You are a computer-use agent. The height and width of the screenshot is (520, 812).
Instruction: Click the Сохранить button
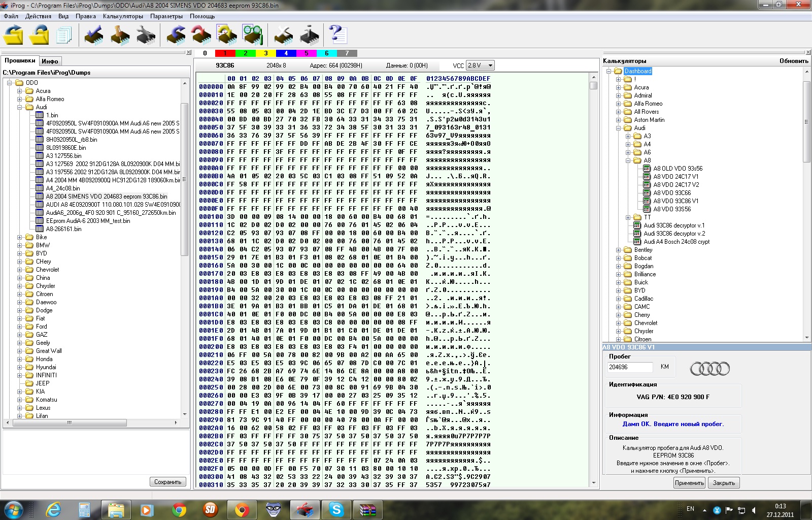pos(168,482)
